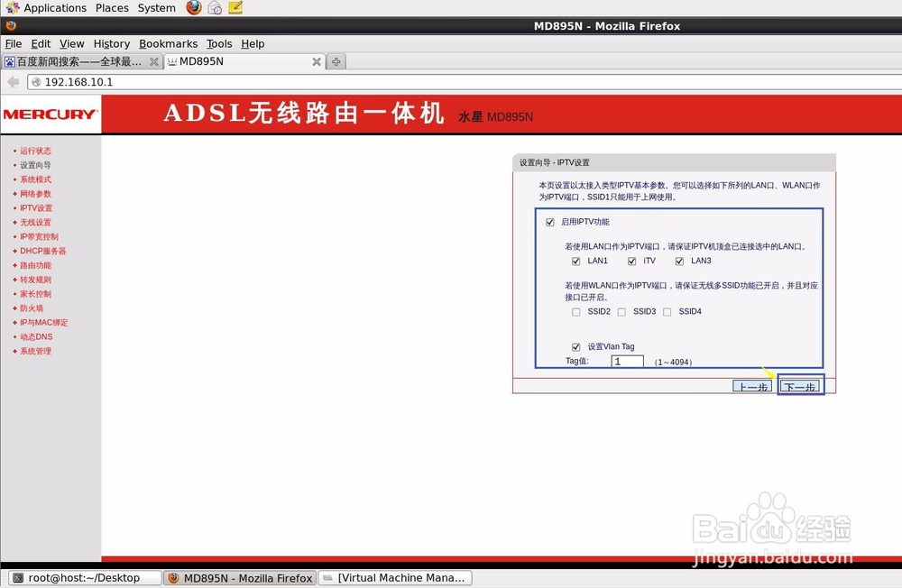Uncheck the 启用IPTV功能 checkbox

pyautogui.click(x=550, y=222)
